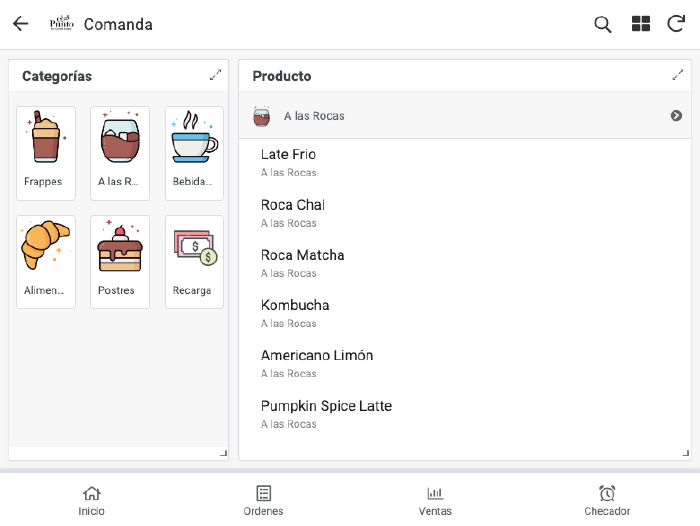700x526 pixels.
Task: Select the Alimentos croissant category
Action: tap(46, 261)
